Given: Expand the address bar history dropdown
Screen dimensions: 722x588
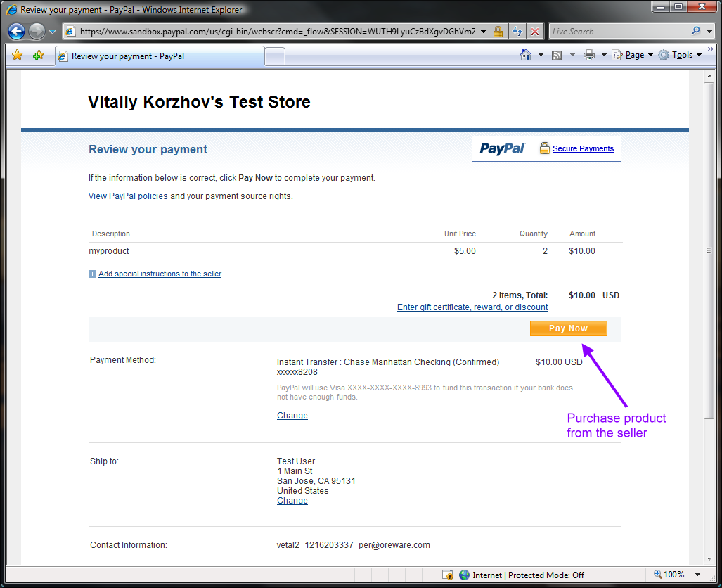Looking at the screenshot, I should (x=484, y=32).
